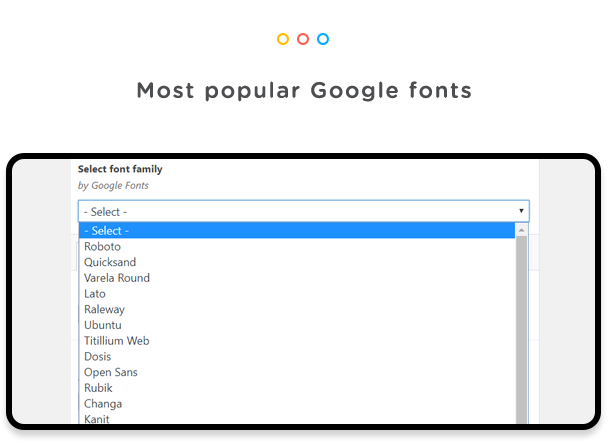This screenshot has height=446, width=610.
Task: Select Rubik font entry
Action: coord(297,388)
